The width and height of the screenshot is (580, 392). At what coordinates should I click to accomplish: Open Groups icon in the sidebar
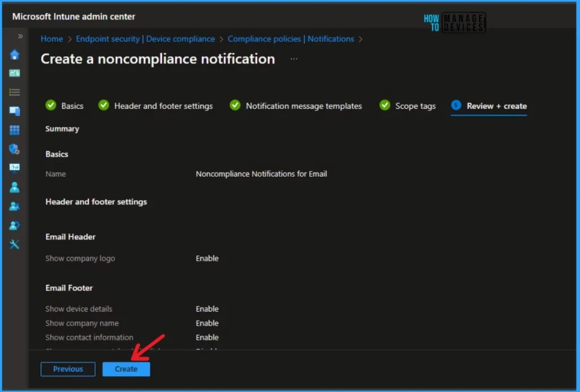pyautogui.click(x=14, y=206)
